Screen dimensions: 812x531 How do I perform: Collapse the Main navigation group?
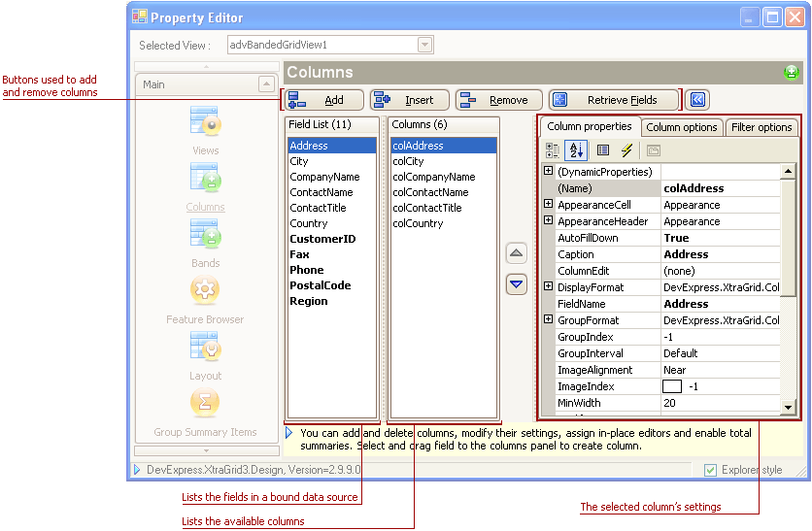[x=266, y=83]
